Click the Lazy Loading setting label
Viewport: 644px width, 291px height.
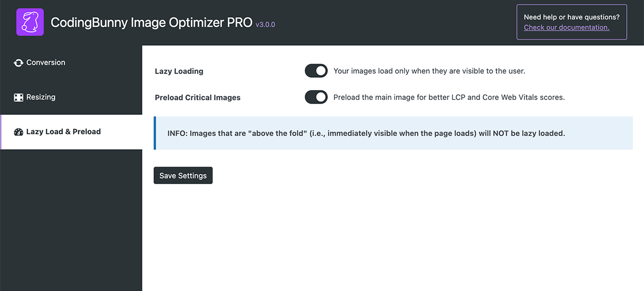click(x=179, y=71)
